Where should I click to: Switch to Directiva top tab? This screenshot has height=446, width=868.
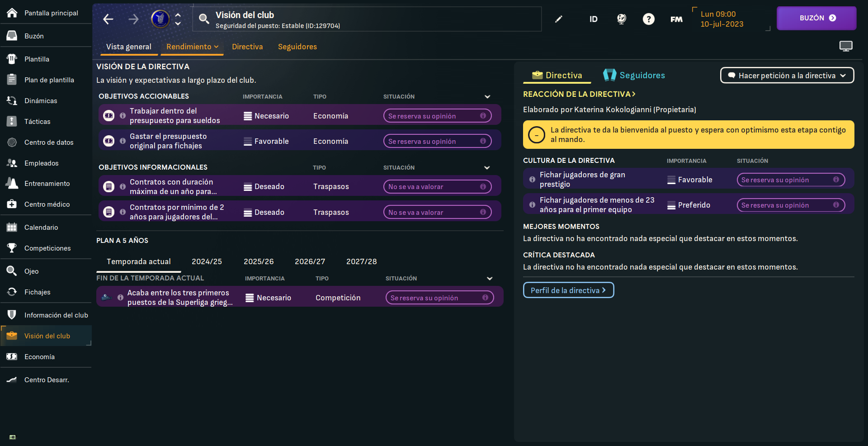click(247, 47)
